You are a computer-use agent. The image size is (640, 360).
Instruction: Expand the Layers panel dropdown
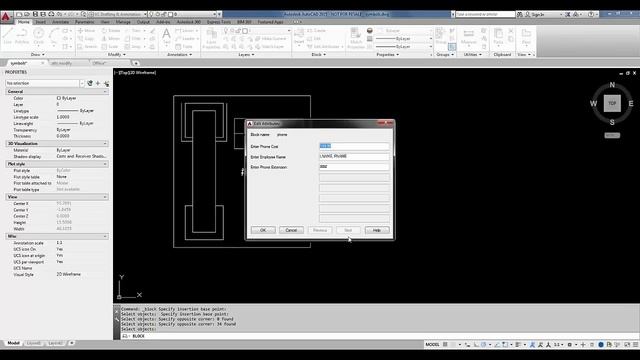pyautogui.click(x=247, y=54)
